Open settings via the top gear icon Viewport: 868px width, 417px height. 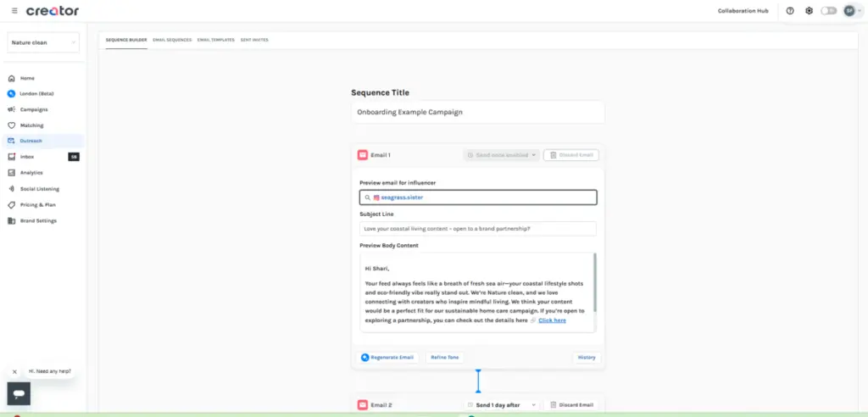pos(809,11)
